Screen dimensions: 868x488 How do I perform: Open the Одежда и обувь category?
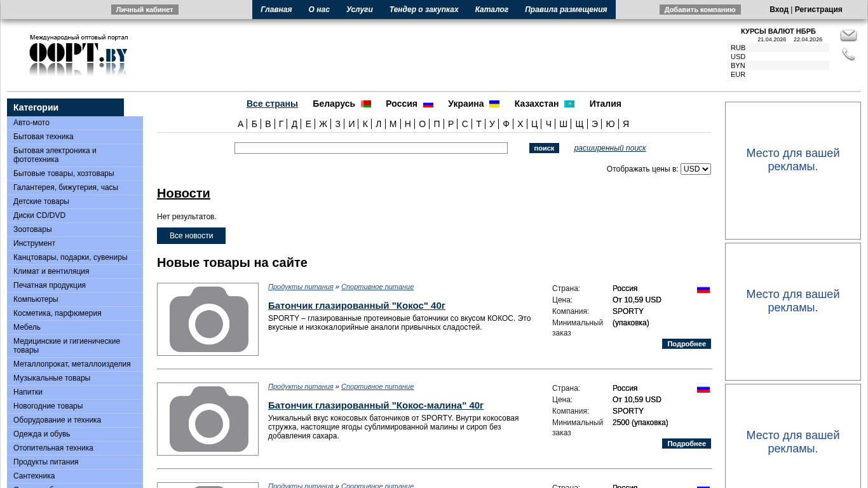coord(75,434)
